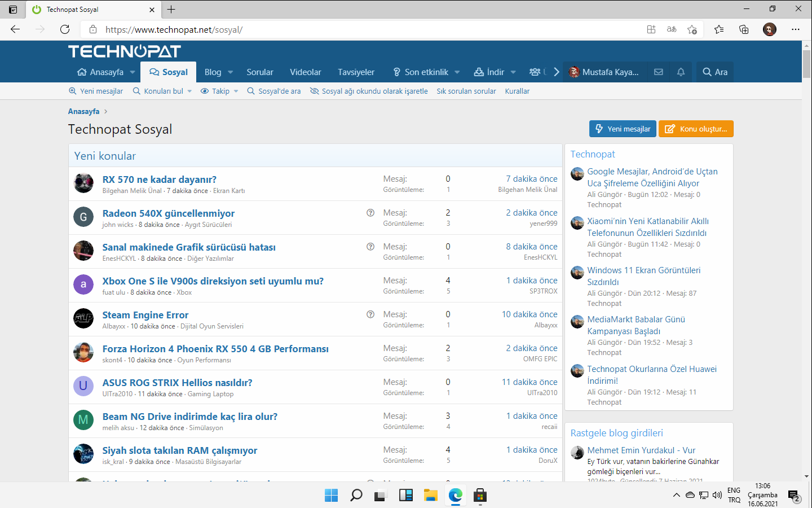Open Microsoft Store from taskbar

[480, 496]
